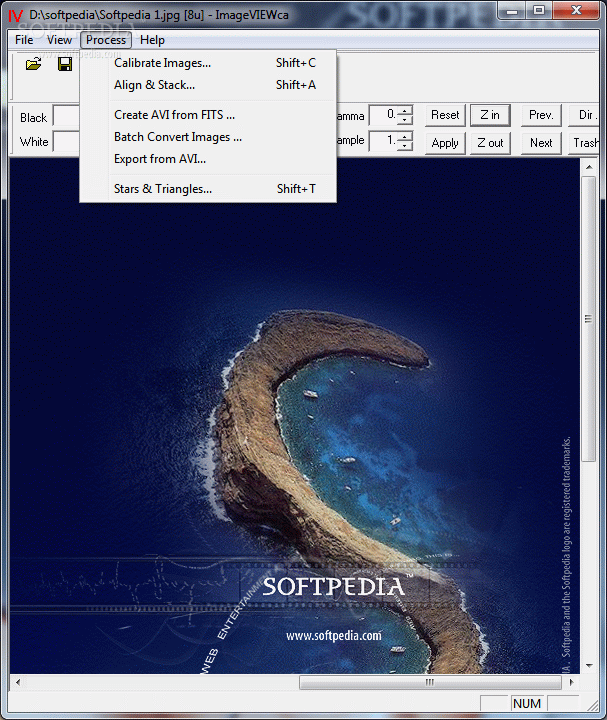Screen dimensions: 607x720
Task: Zoom out with Z out button
Action: [490, 143]
